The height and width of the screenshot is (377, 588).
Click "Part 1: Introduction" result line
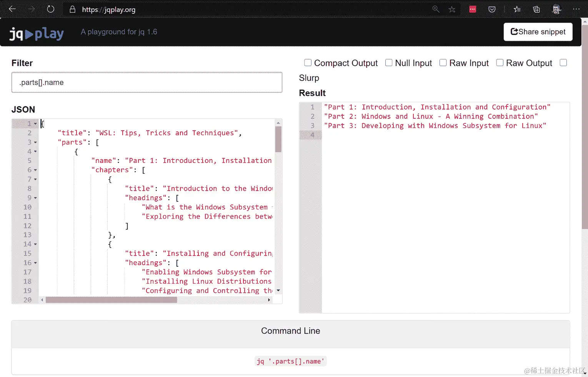[x=437, y=107]
